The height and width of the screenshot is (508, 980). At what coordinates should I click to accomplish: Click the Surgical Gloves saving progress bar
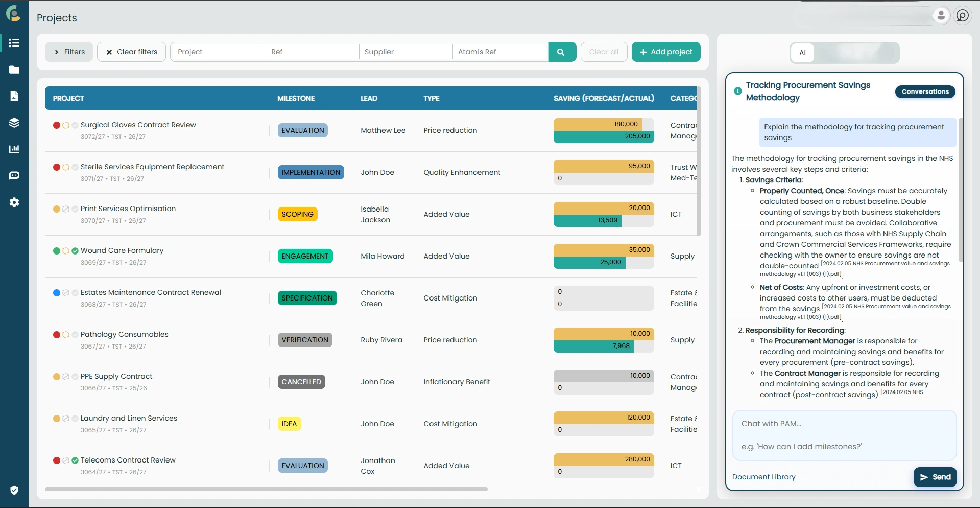coord(604,130)
